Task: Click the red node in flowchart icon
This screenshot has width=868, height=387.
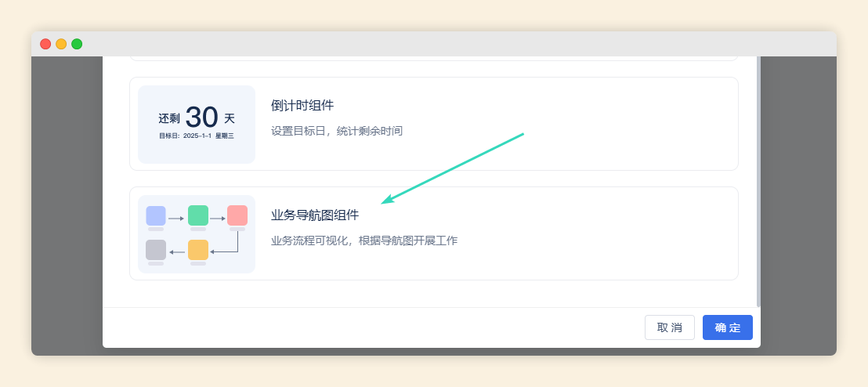Action: [237, 215]
